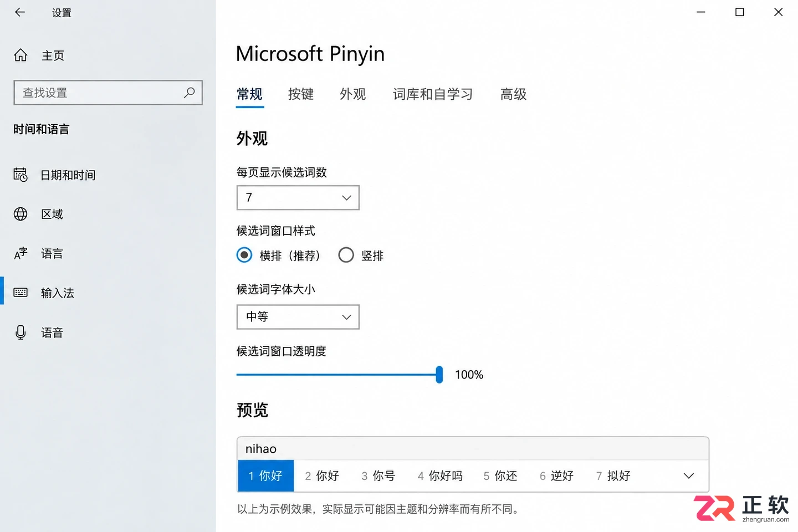Select candidate 4 你好吗 in preview

(x=440, y=476)
